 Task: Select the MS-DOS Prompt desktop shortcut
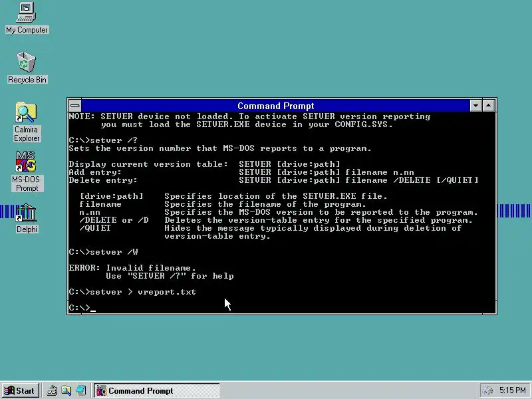27,172
